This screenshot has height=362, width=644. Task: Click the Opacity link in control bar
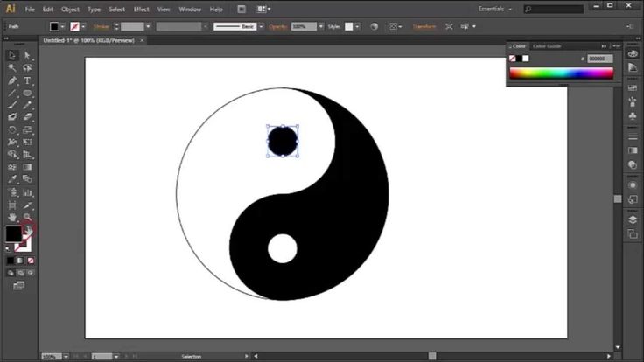click(277, 27)
